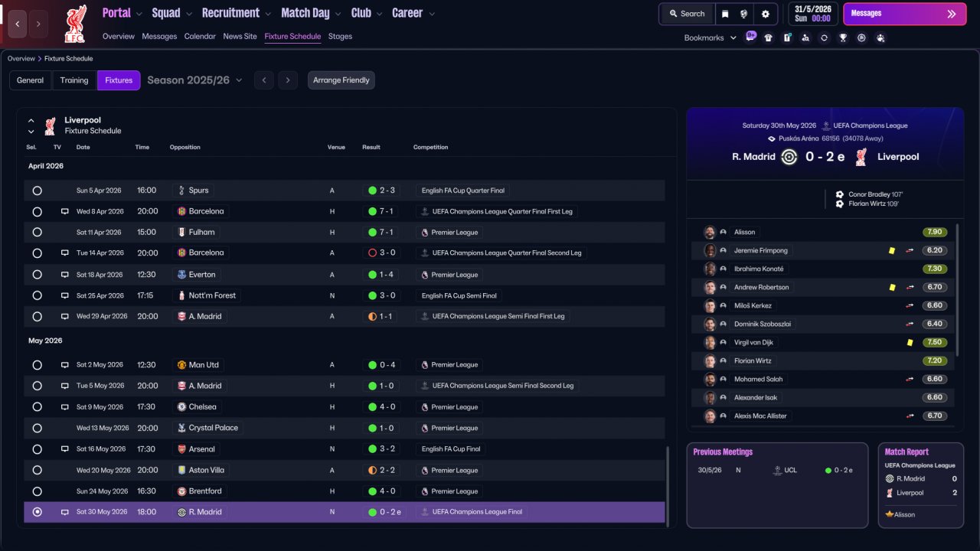Screen dimensions: 980x551
Task: Click the Arrange Friendly button
Action: pos(341,80)
